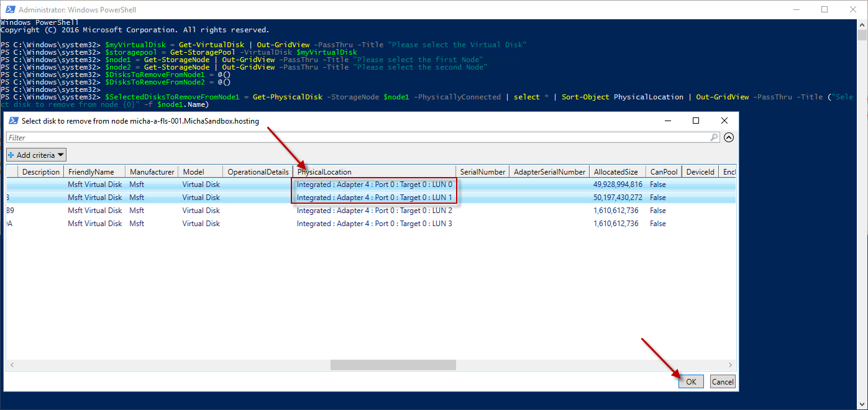
Task: Sort by the SerialNumber column header
Action: coord(483,172)
